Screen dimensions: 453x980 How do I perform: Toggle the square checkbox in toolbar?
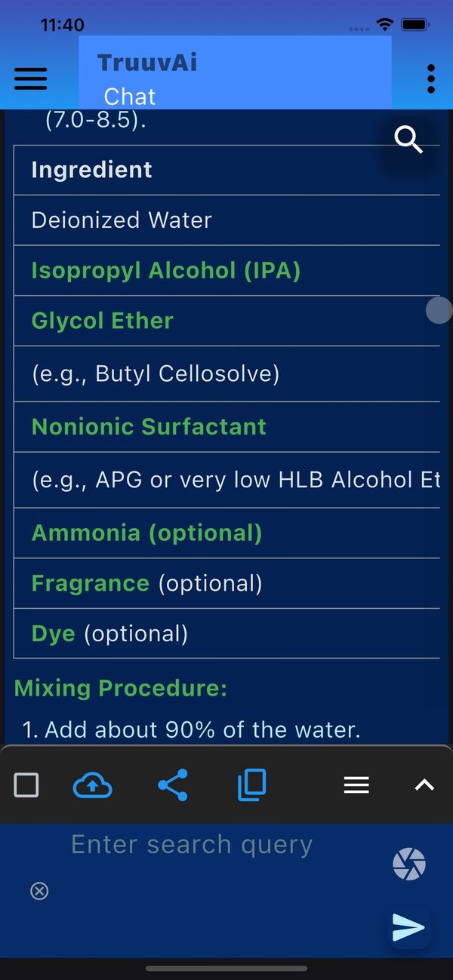[26, 785]
